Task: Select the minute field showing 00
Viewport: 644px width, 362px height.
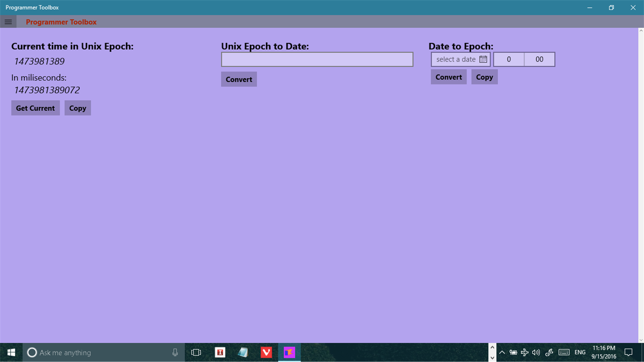Action: (x=540, y=59)
